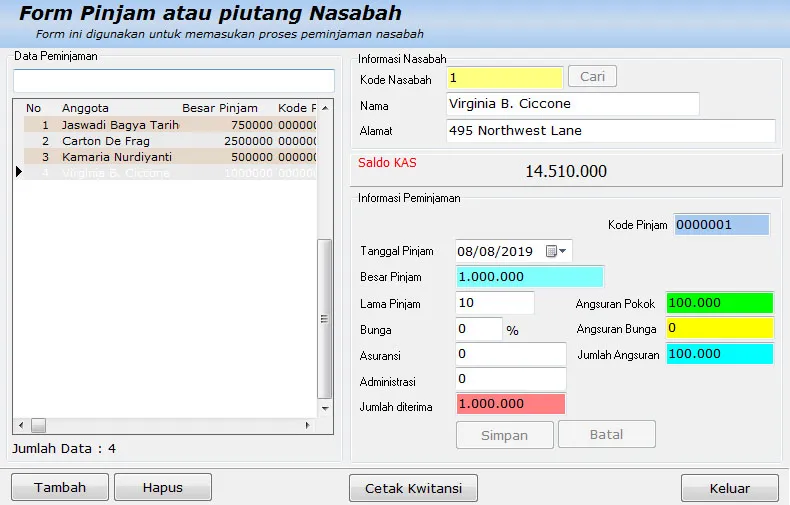Image resolution: width=790 pixels, height=505 pixels.
Task: Click the Saldo KAS value 14.510.000
Action: pyautogui.click(x=566, y=171)
